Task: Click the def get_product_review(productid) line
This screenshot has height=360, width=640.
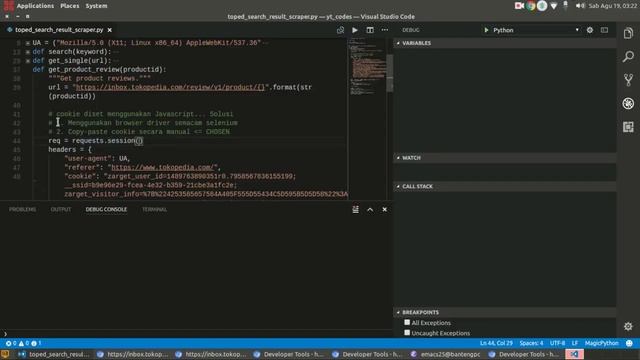Action: [x=99, y=70]
